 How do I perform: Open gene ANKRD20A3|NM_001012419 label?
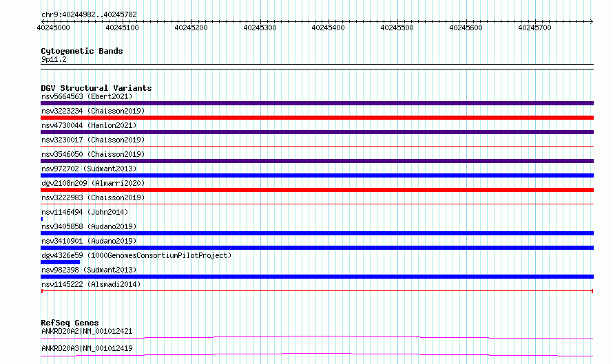click(87, 348)
